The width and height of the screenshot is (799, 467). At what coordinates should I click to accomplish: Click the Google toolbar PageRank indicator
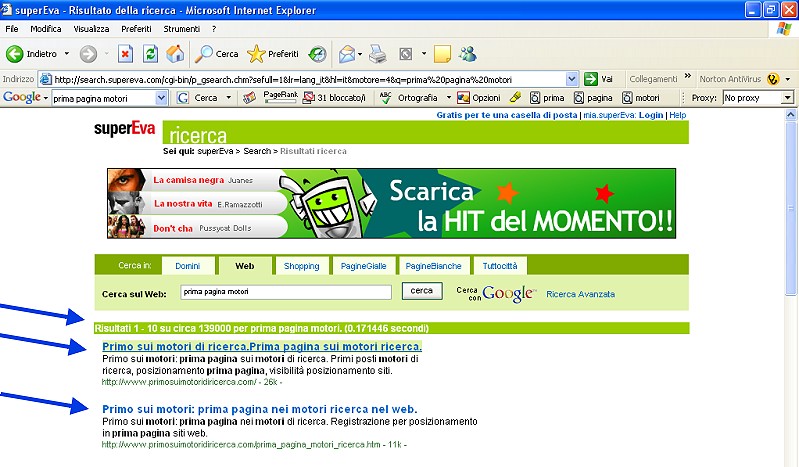[280, 97]
